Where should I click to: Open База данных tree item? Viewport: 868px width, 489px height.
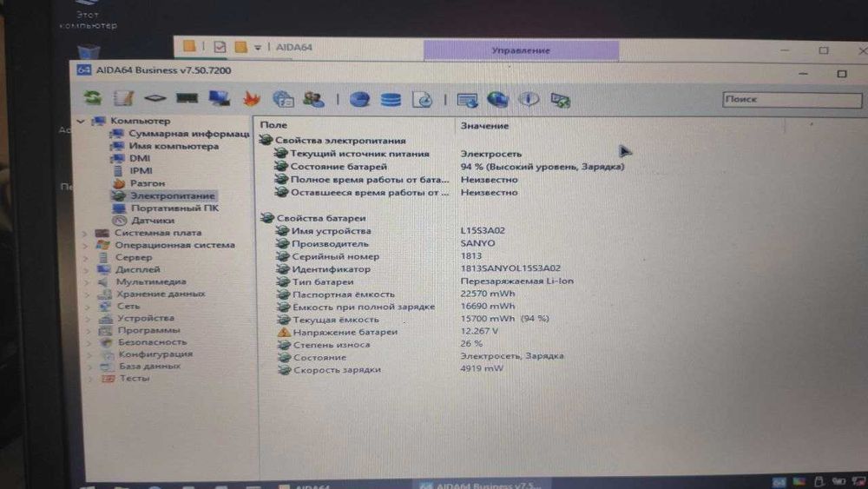(149, 366)
